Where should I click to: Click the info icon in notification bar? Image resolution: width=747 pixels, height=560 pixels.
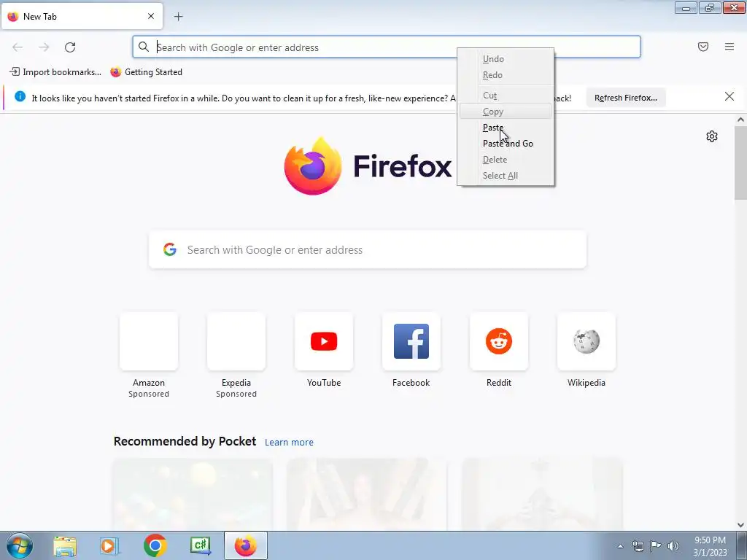click(x=20, y=97)
